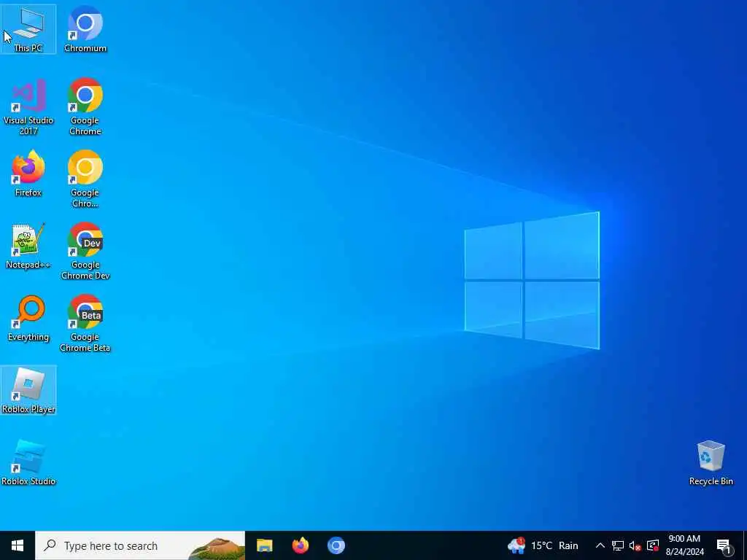Image resolution: width=747 pixels, height=560 pixels.
Task: Open the Windows Start menu
Action: [18, 545]
